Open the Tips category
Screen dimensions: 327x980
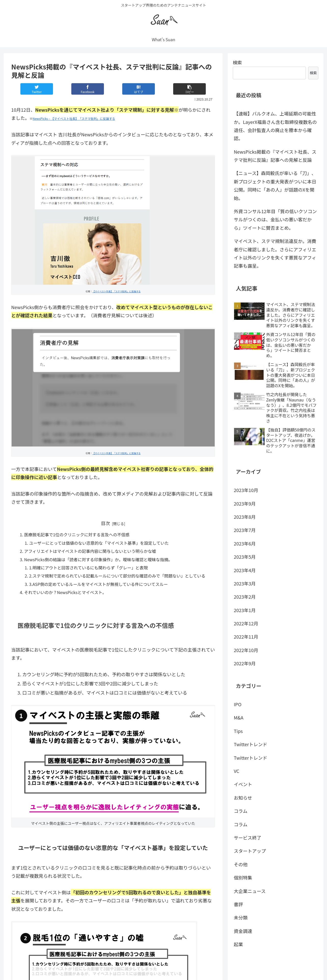point(238,731)
